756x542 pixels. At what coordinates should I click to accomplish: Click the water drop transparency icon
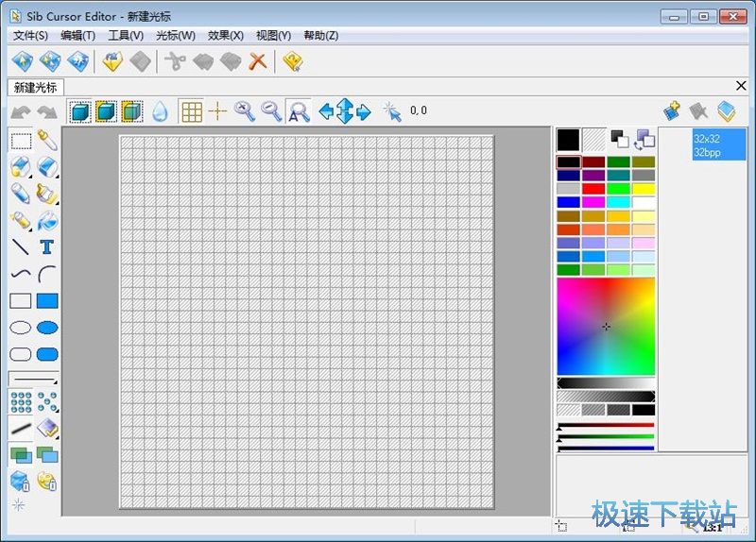160,111
